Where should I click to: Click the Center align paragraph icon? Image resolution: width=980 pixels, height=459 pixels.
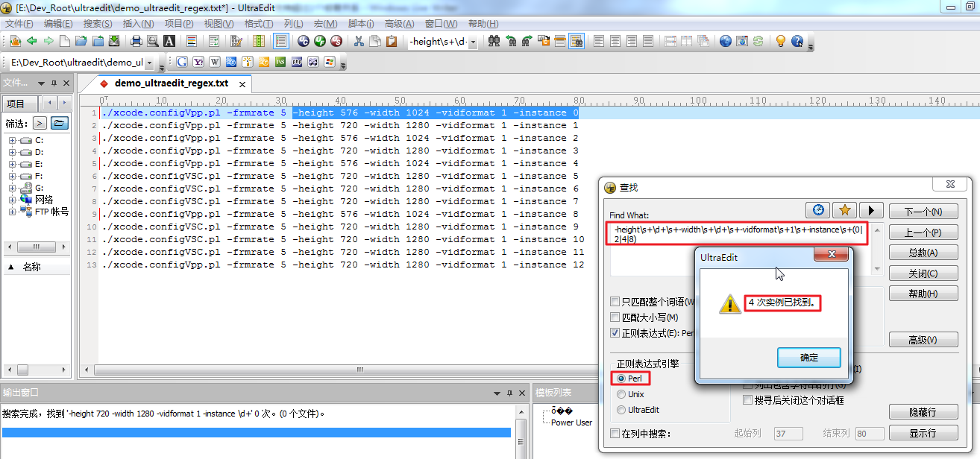point(615,41)
